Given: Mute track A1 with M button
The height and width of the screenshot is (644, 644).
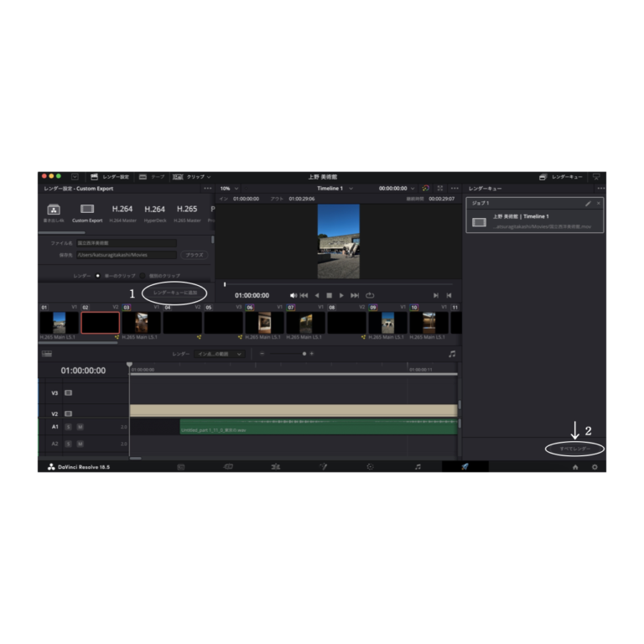Looking at the screenshot, I should [80, 427].
